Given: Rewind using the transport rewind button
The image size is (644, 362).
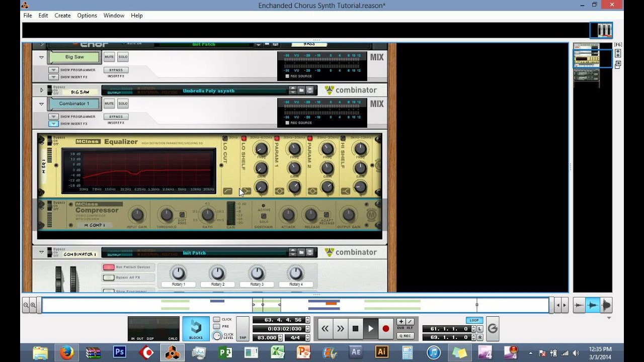Looking at the screenshot, I should click(325, 328).
